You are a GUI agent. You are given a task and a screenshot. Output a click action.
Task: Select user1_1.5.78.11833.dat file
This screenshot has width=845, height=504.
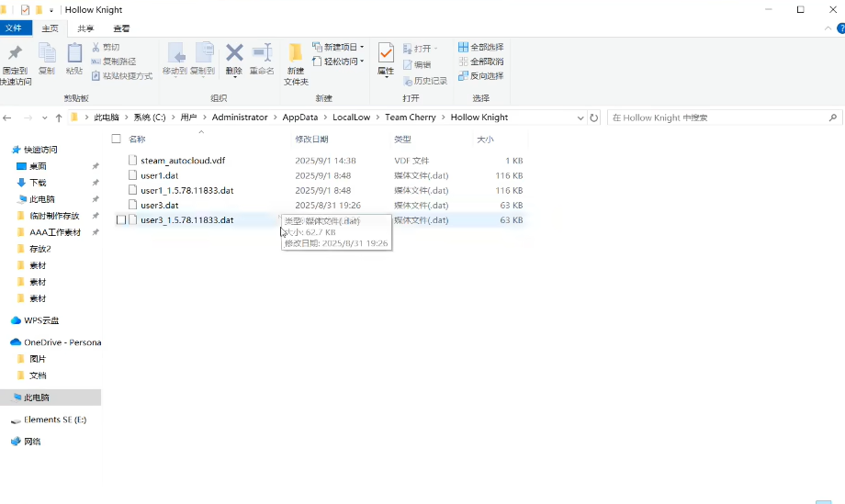(187, 191)
